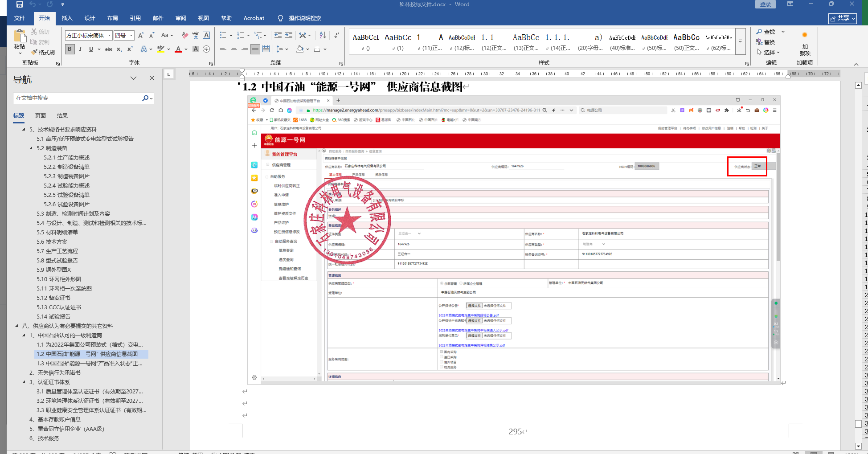Screen dimensions: 868x454
Task: Collapse the 3、认证证书体系 tree node
Action: [24, 382]
